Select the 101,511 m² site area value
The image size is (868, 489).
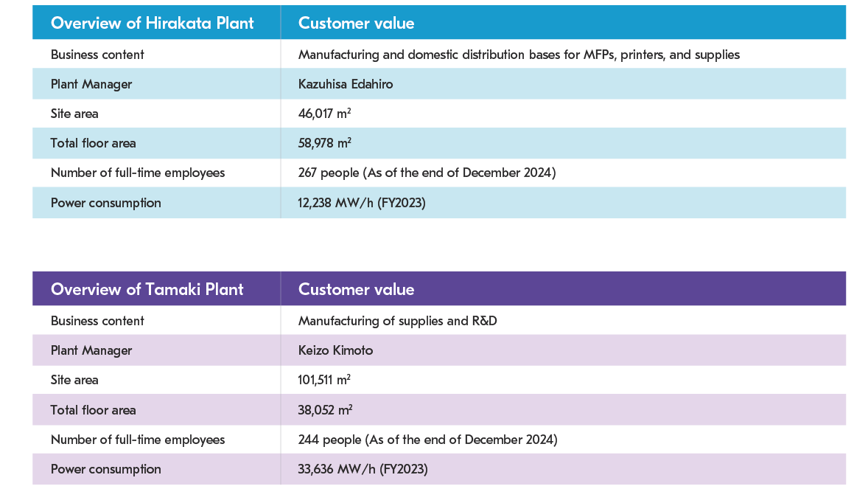324,380
